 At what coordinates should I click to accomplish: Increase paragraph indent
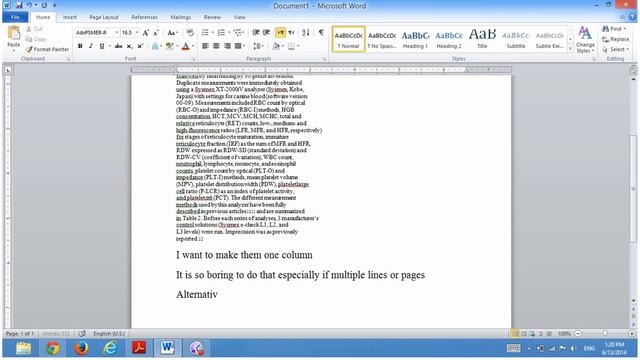[266, 33]
